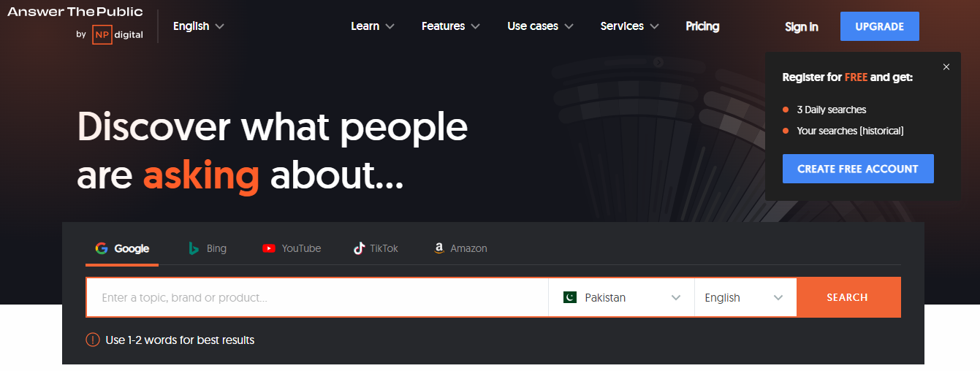This screenshot has height=371, width=980.
Task: Go to the Pricing page
Action: point(702,26)
